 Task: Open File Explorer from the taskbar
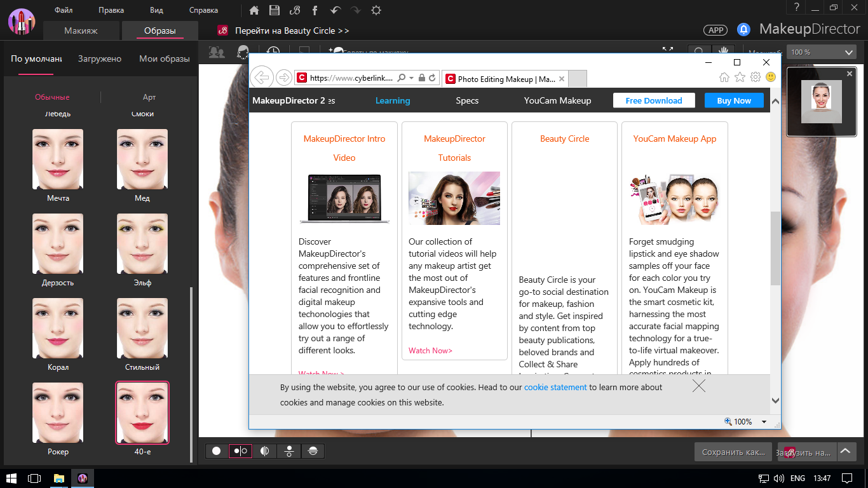pos(59,478)
